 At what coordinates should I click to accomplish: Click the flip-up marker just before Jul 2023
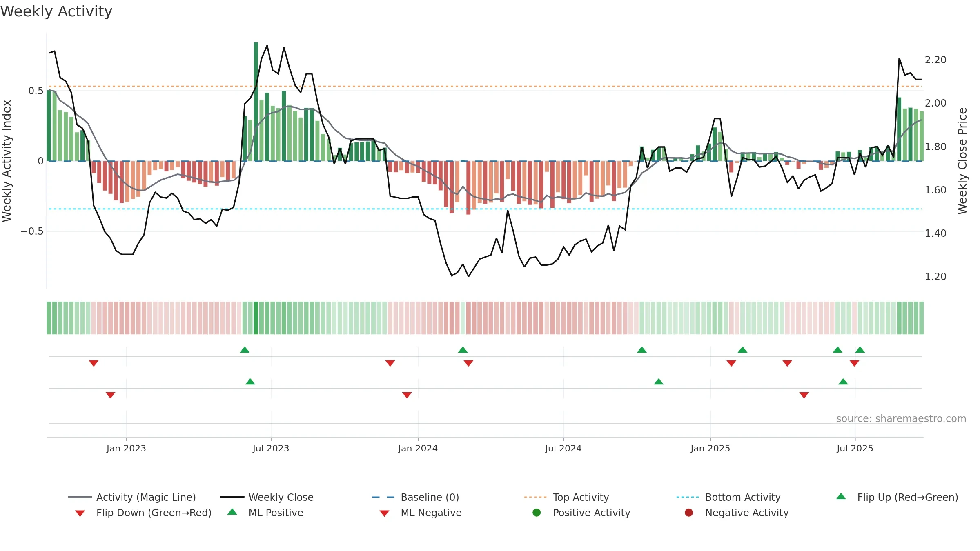click(x=245, y=350)
